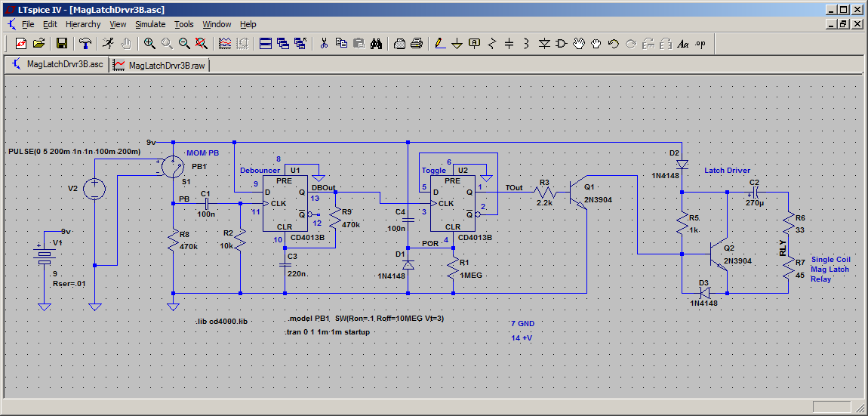Screen dimensions: 868x416
Task: Open Find with the binoculars icon
Action: pos(377,43)
